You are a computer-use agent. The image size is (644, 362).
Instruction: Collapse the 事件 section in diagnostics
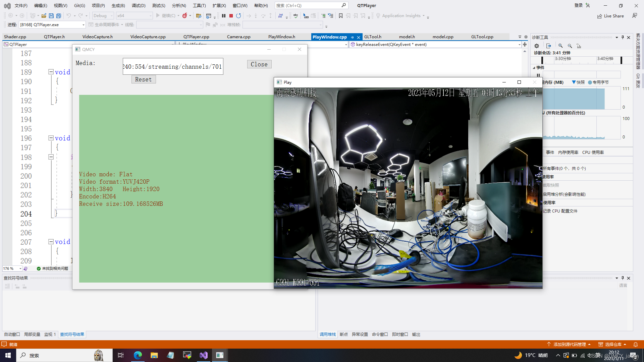point(534,68)
